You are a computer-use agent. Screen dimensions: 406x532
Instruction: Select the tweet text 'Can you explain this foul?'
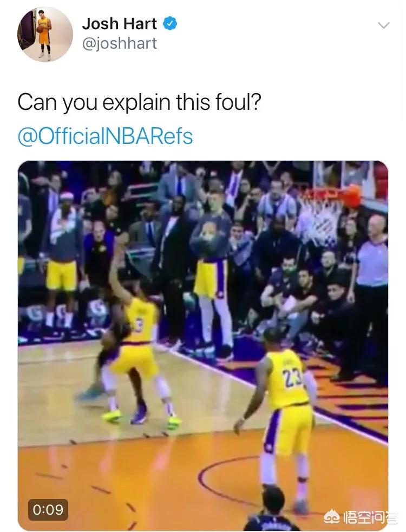tap(139, 102)
